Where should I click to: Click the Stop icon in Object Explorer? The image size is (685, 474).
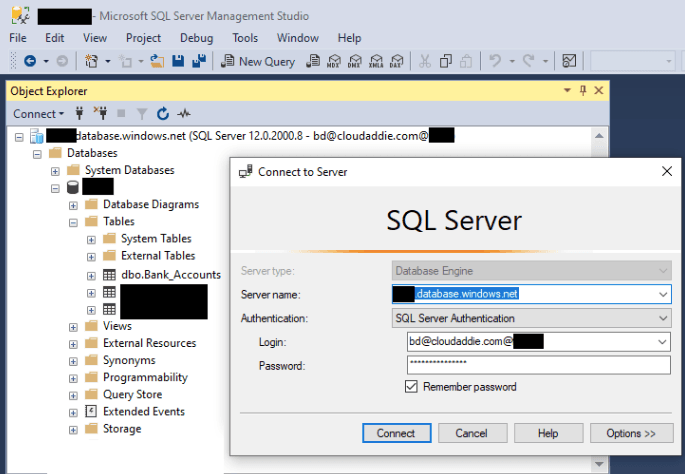tap(121, 114)
